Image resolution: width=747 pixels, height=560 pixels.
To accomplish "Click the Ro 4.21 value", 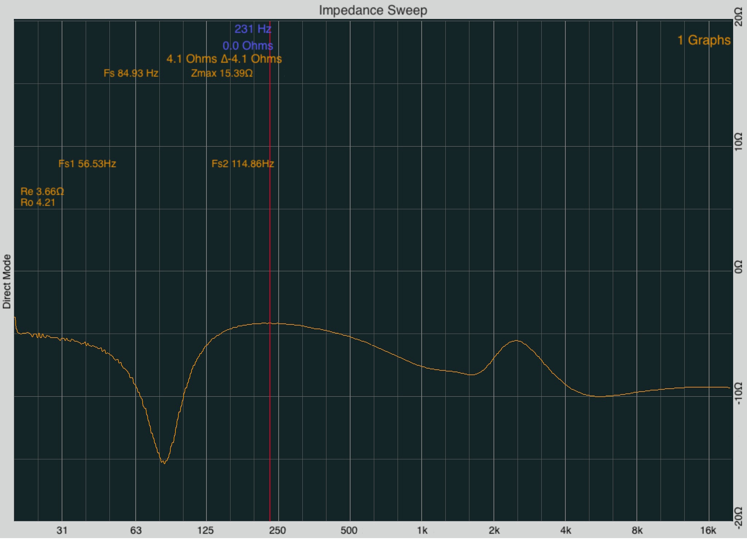I will point(38,202).
